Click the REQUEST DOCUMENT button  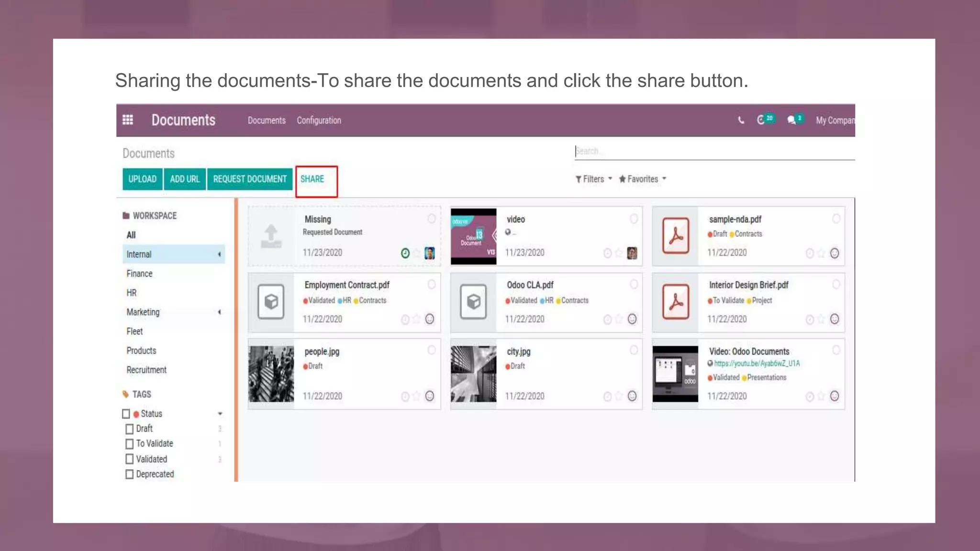tap(250, 179)
